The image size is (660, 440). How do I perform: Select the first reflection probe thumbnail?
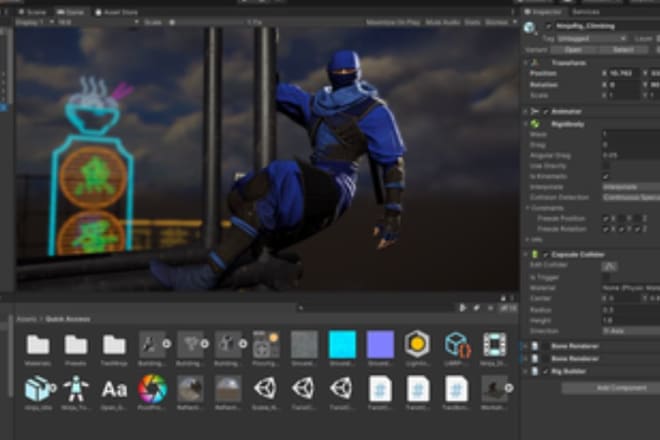point(190,388)
